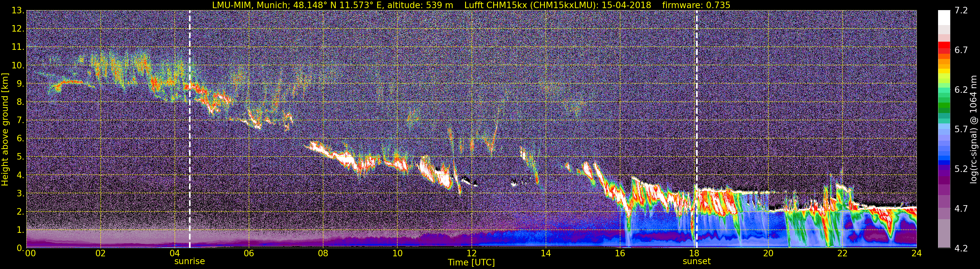Click the '14' time tick label
Viewport: 980px width, 269px height.
(x=545, y=254)
